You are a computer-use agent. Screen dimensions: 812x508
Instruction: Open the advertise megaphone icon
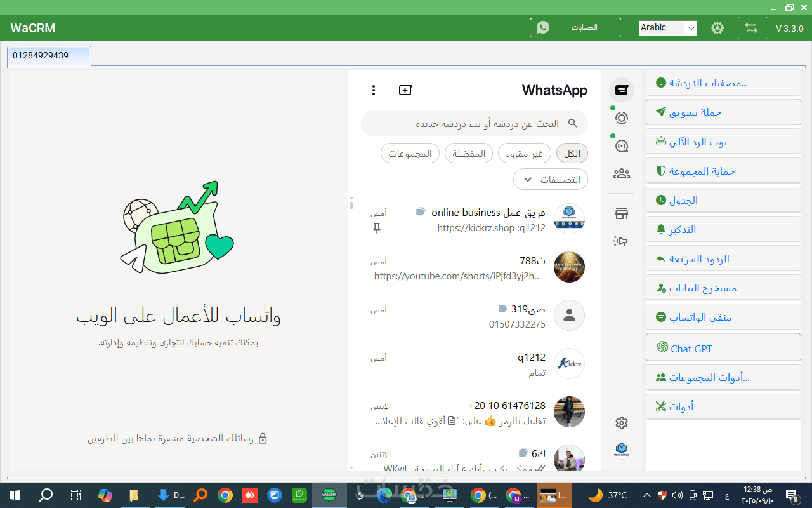point(621,241)
